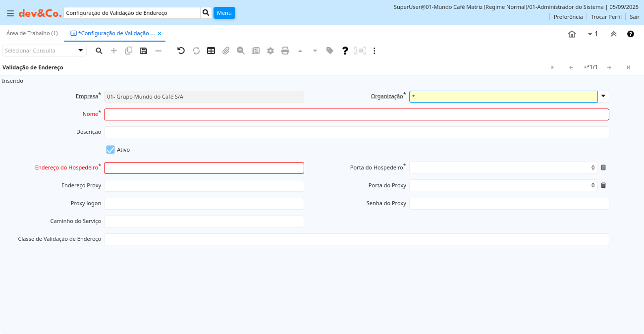The width and height of the screenshot is (644, 334).
Task: Expand the dropdown arrow next to 1
Action: click(x=590, y=34)
